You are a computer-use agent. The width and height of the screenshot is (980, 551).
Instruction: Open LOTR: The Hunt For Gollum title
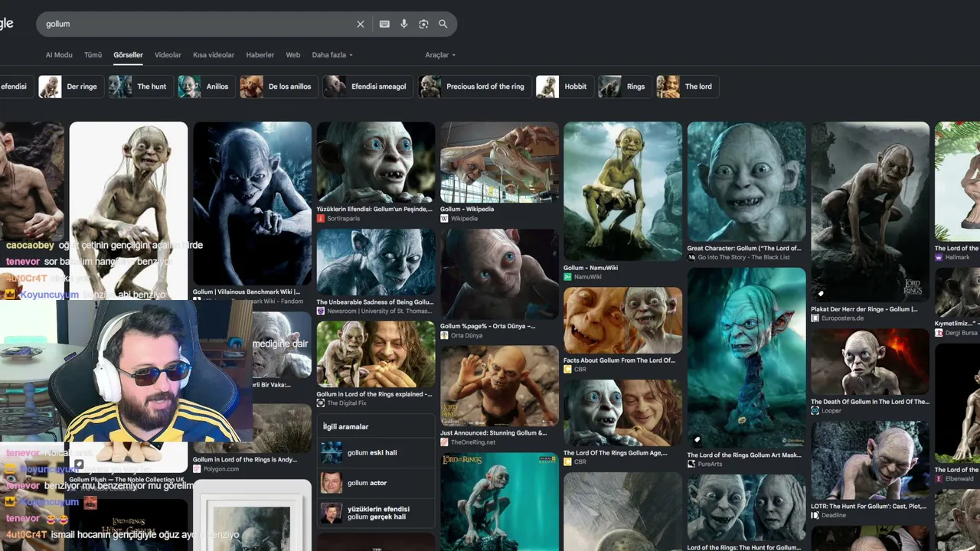868,506
